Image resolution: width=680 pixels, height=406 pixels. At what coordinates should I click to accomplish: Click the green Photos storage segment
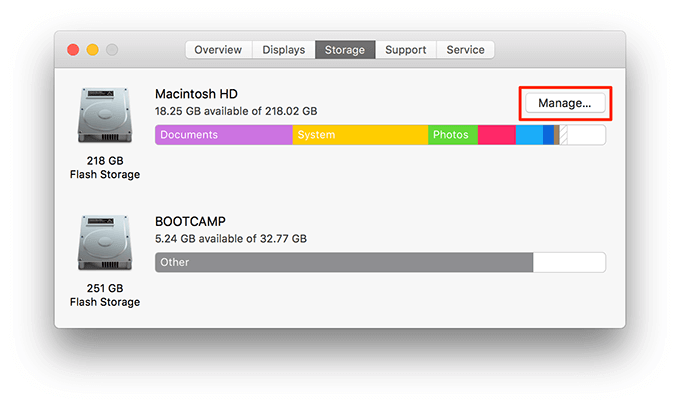pos(452,135)
